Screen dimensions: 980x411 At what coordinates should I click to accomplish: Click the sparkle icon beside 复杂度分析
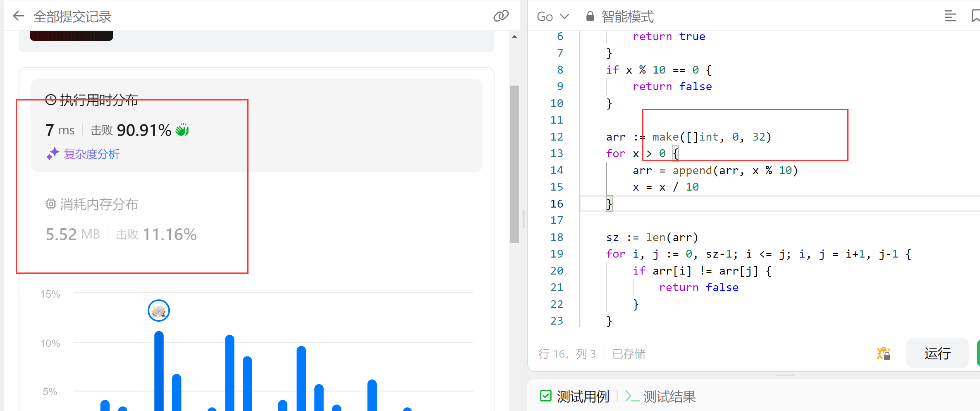(53, 154)
